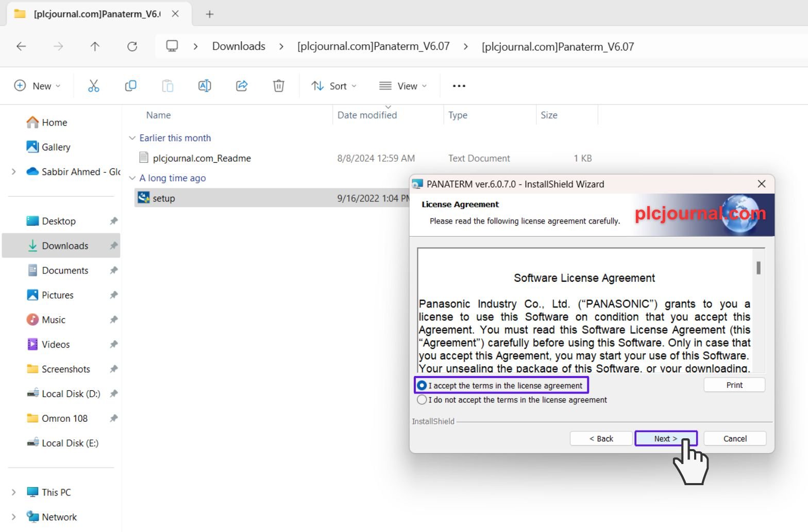Go back with the left arrow
Screen dimensions: 808x532
point(21,46)
